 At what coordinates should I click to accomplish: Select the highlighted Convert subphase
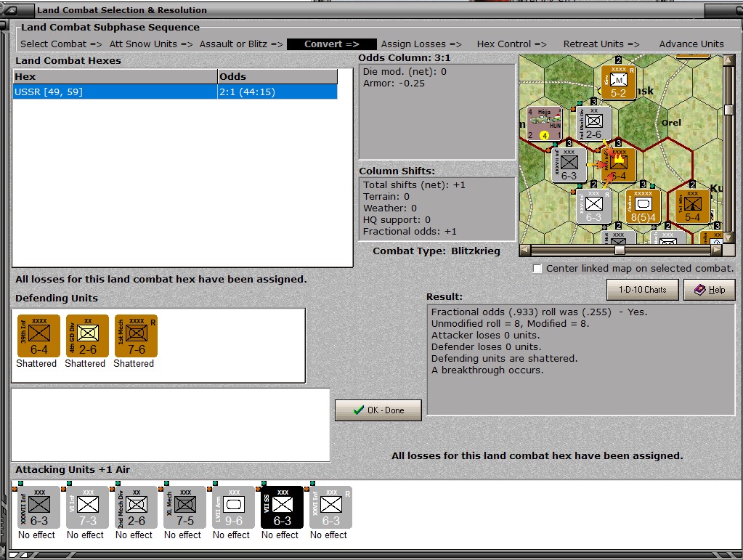coord(332,44)
